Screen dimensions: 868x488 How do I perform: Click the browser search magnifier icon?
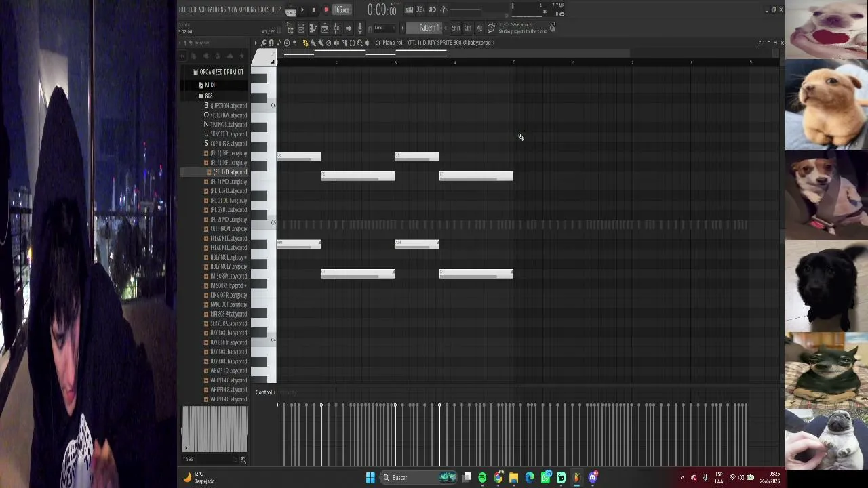point(243,460)
